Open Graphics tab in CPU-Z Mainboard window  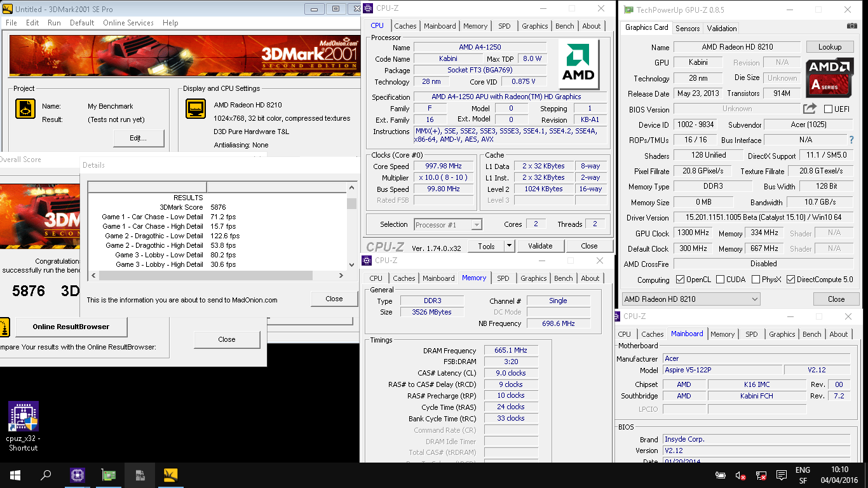click(x=782, y=334)
